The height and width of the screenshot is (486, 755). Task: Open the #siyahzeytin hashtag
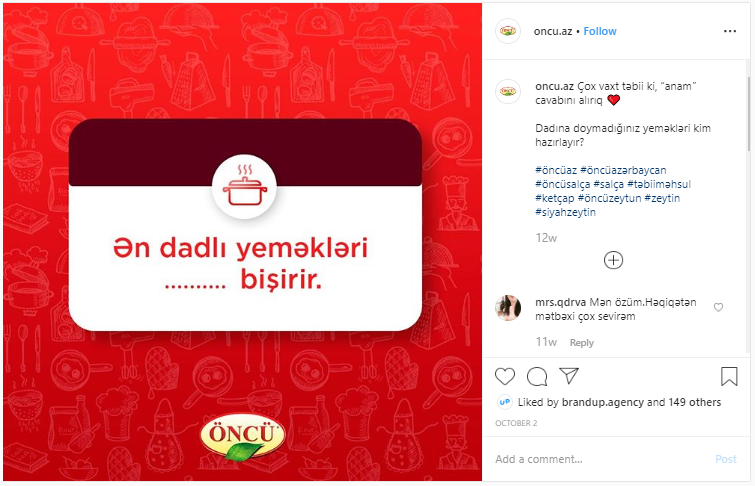pyautogui.click(x=565, y=212)
